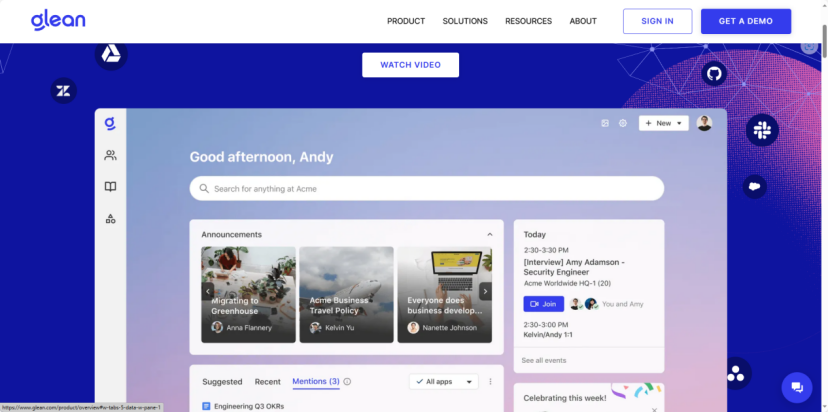Screen dimensions: 829x413
Task: Open the People directory sidebar icon
Action: tap(110, 155)
